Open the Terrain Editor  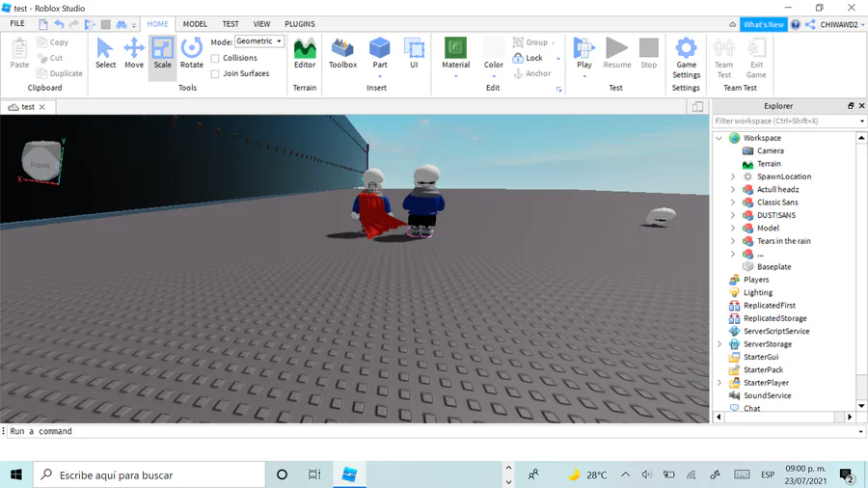click(x=305, y=53)
